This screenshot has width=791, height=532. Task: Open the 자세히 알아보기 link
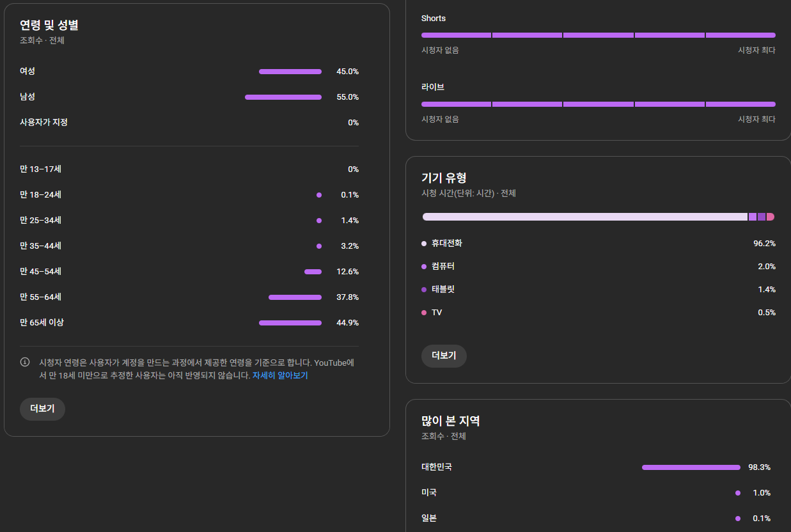pyautogui.click(x=280, y=376)
